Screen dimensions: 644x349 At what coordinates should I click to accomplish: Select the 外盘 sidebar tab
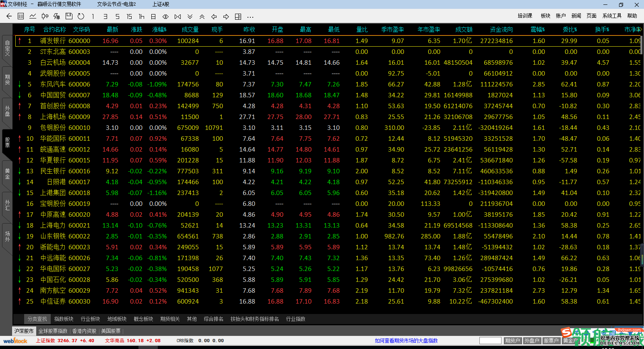click(x=7, y=111)
